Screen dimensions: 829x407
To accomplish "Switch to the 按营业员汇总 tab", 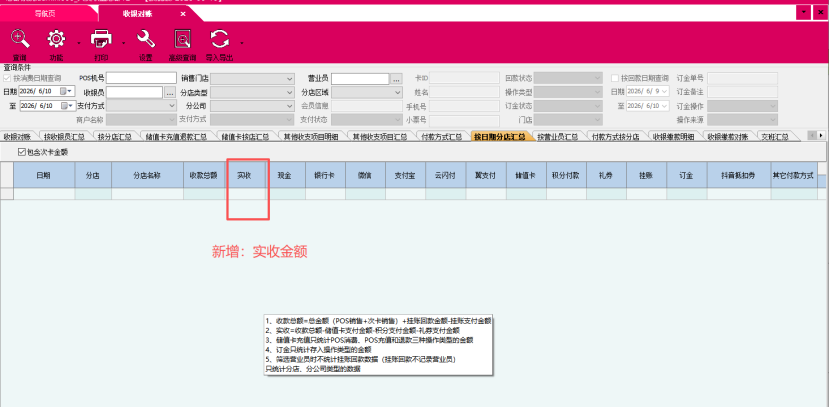I will pos(558,137).
